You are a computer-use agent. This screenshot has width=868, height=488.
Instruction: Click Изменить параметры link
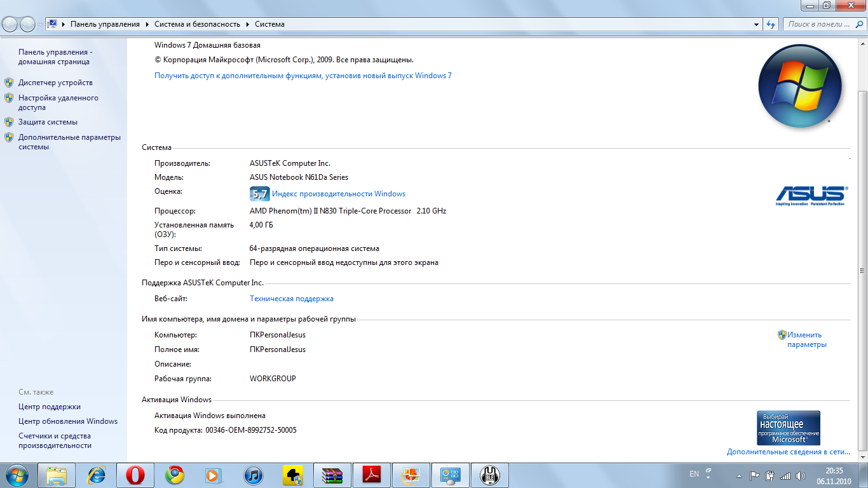pyautogui.click(x=807, y=340)
